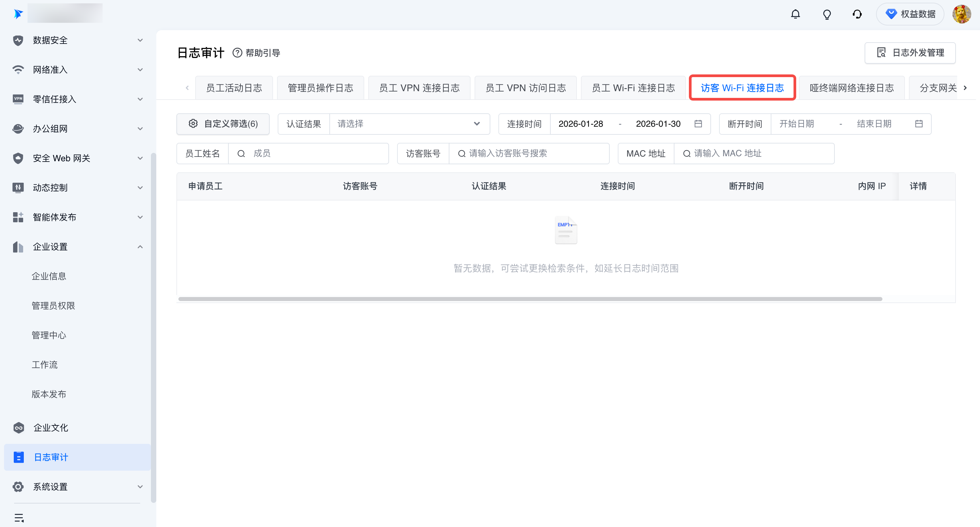Click the 企业文化 infinity icon

coord(18,427)
